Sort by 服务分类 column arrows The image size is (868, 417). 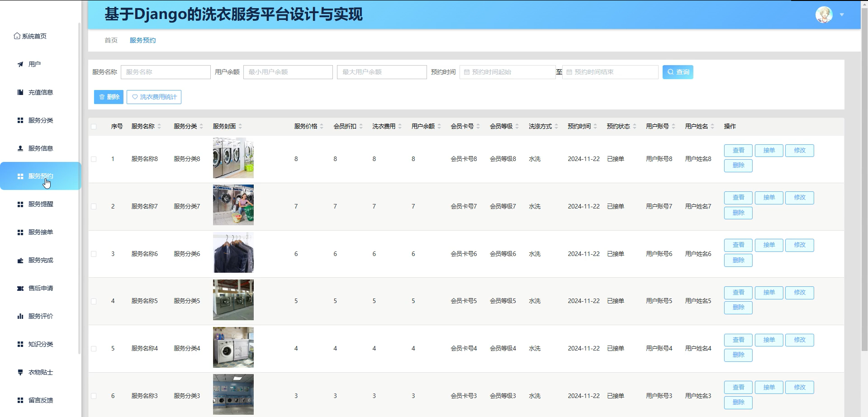201,127
